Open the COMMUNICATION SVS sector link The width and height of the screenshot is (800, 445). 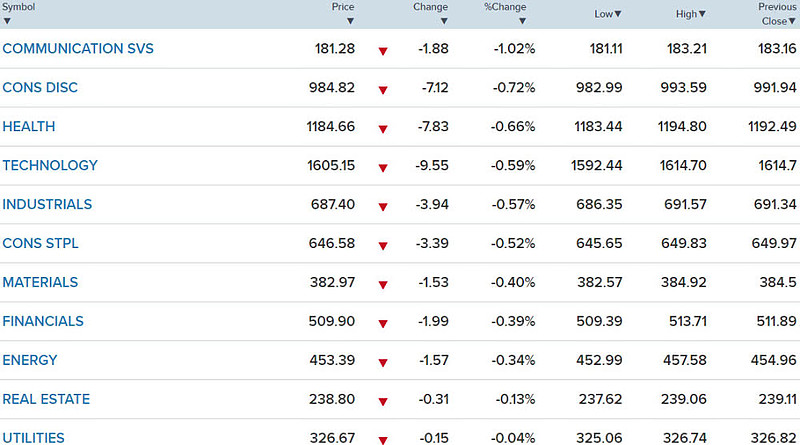[x=78, y=48]
